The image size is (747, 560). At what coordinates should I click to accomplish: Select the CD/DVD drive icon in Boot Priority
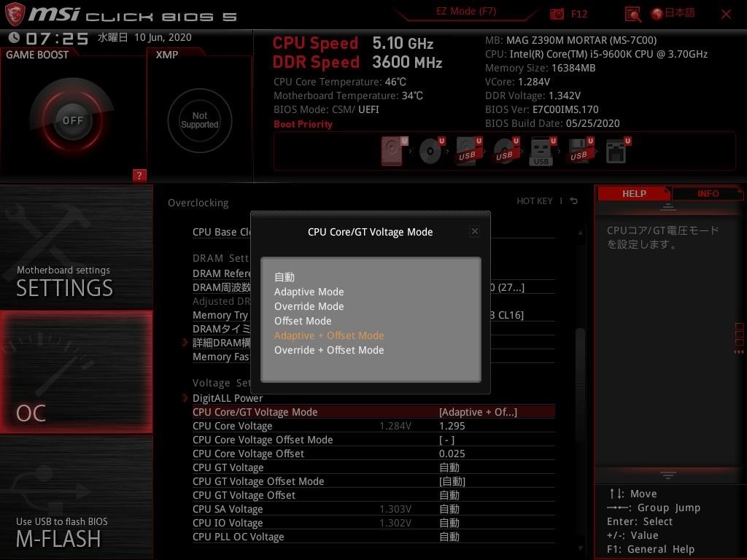(x=430, y=151)
